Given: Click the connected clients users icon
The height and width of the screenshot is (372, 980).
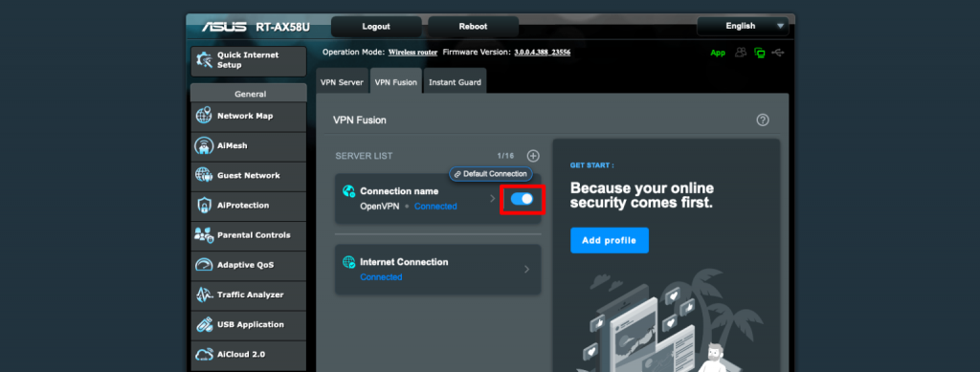Looking at the screenshot, I should 742,53.
